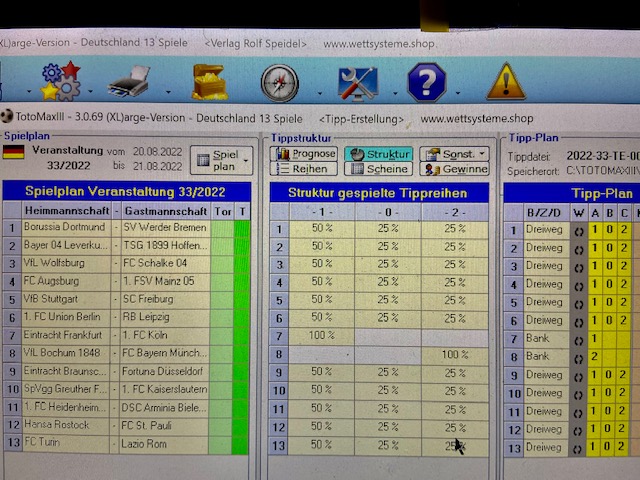This screenshot has height=480, width=640.
Task: Expand dropdown arrow next to tools icon
Action: pyautogui.click(x=395, y=93)
